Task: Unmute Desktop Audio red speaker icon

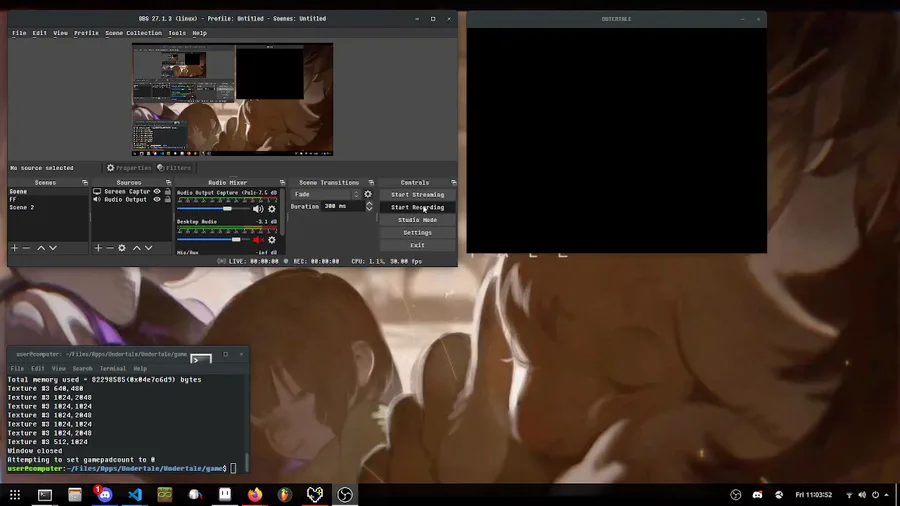Action: [258, 240]
